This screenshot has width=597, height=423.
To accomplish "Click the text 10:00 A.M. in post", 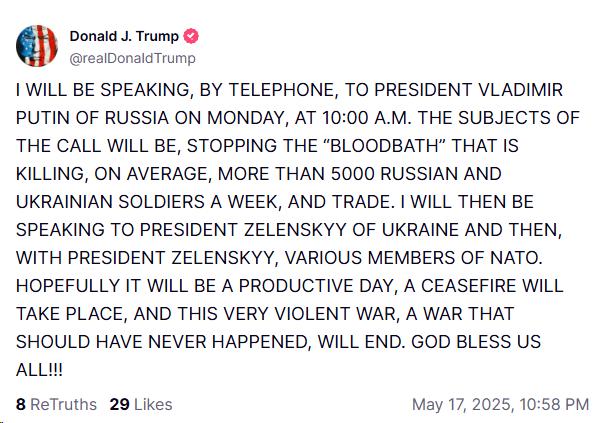I will pyautogui.click(x=367, y=118).
